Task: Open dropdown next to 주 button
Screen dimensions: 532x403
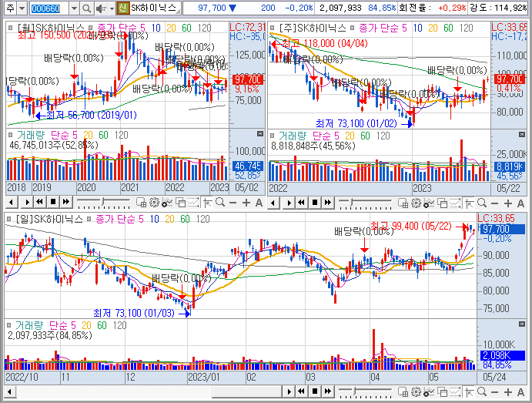Action: tap(22, 8)
